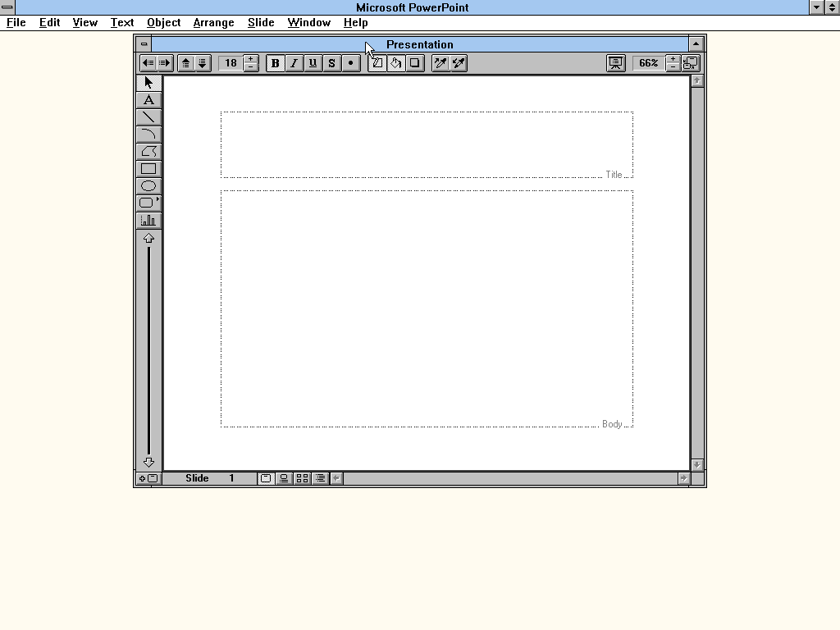Open the Window menu

tap(309, 22)
